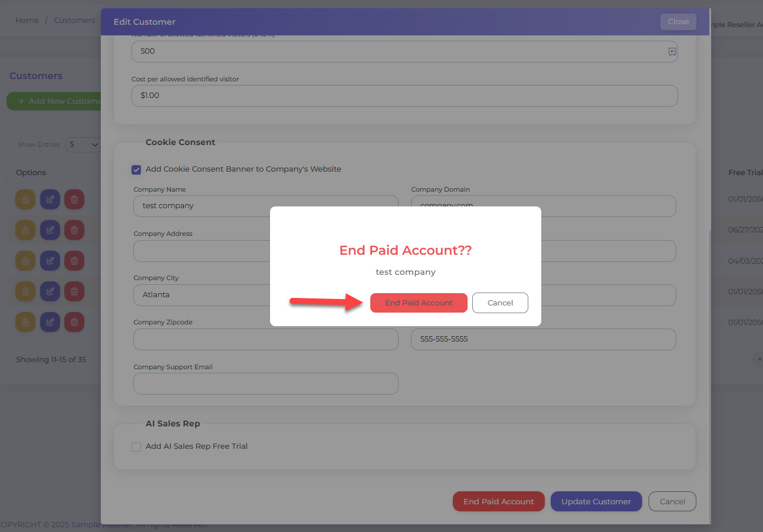Click the Cost per allowed identified visitor field

pyautogui.click(x=404, y=96)
